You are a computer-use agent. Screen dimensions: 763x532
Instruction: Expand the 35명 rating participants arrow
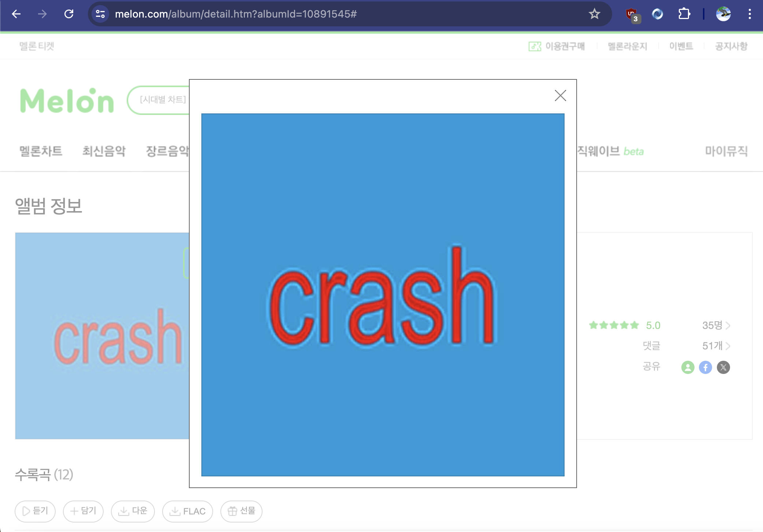[x=727, y=325]
